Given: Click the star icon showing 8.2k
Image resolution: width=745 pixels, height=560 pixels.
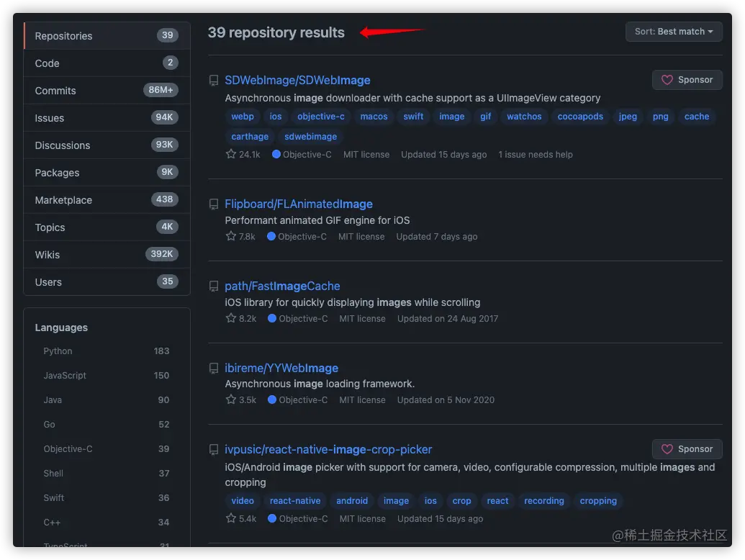Looking at the screenshot, I should [x=231, y=317].
